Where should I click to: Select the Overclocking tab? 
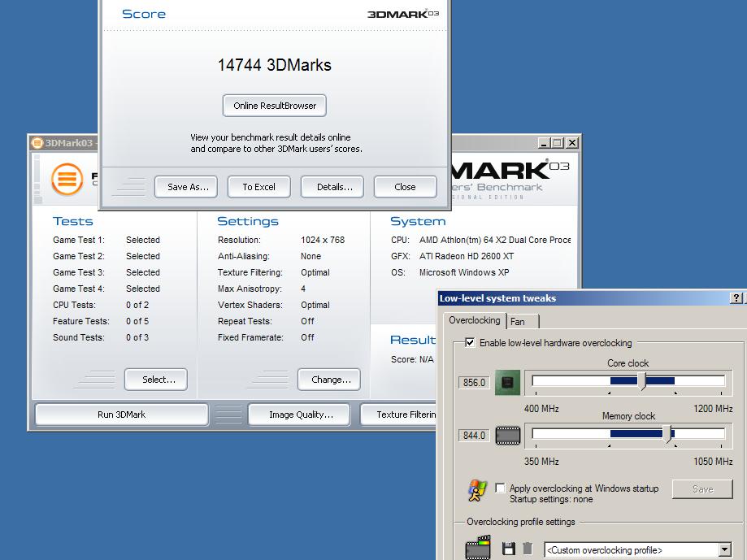[475, 320]
